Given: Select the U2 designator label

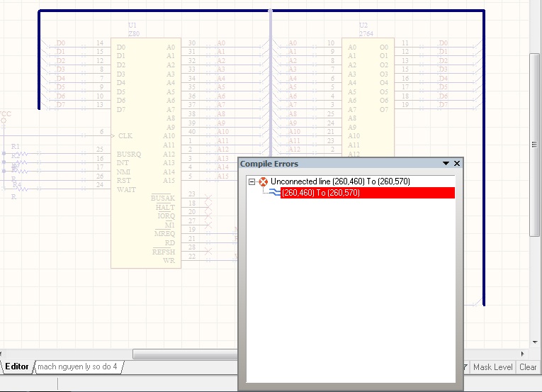Looking at the screenshot, I should [x=363, y=26].
